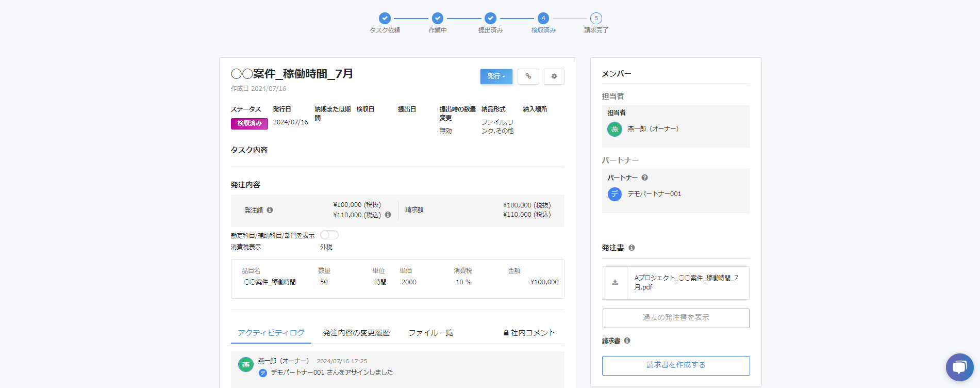
Task: Select the ○○案件_稼働時間 item row name
Action: [x=270, y=282]
